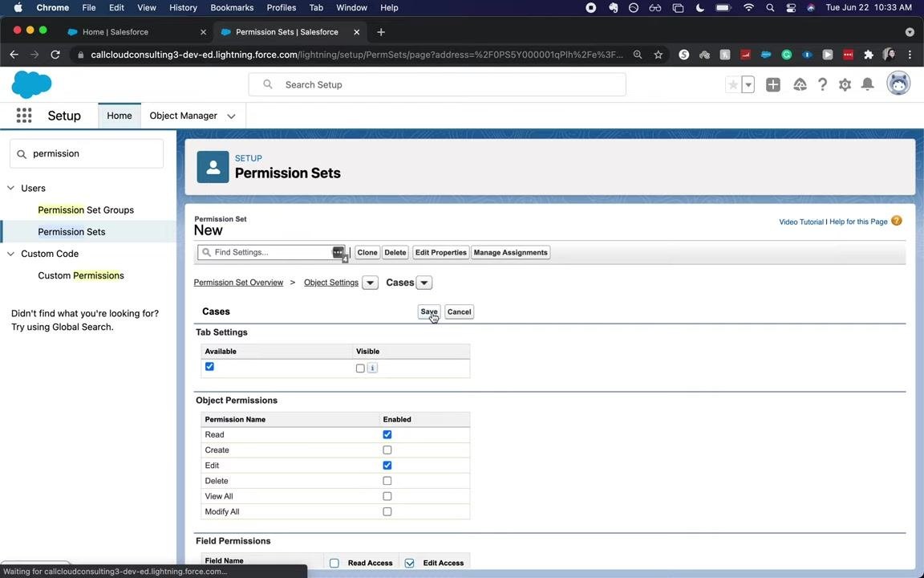924x578 pixels.
Task: Switch to Object Manager tab
Action: (x=183, y=116)
